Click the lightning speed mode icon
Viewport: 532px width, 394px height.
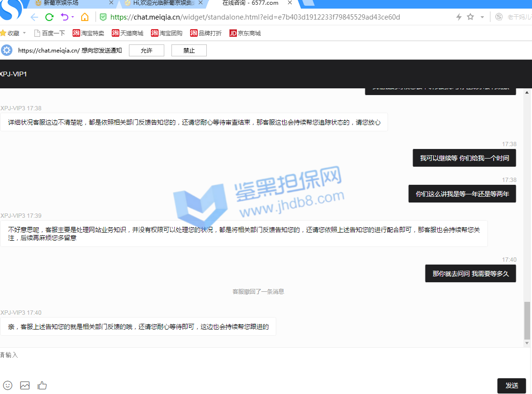click(x=458, y=17)
